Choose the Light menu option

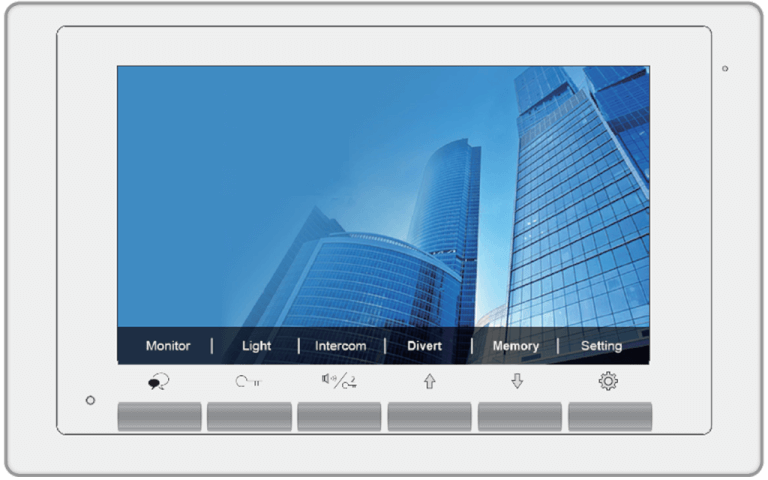click(256, 346)
